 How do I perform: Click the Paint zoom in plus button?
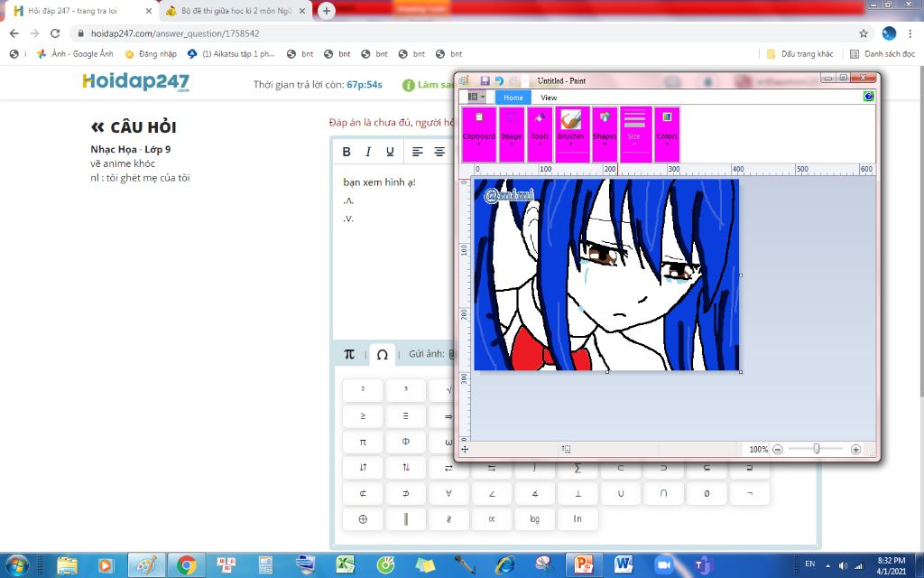pyautogui.click(x=856, y=450)
